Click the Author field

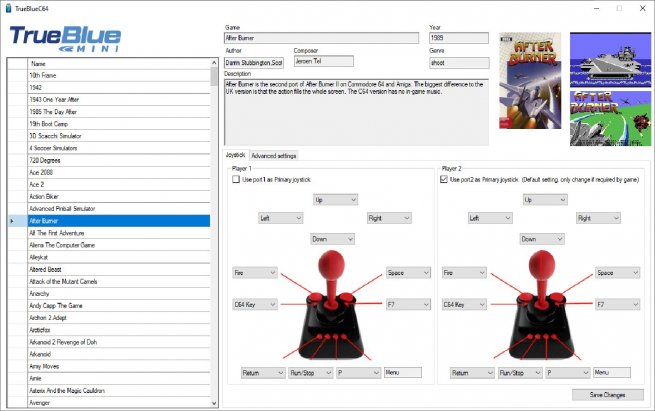(254, 63)
